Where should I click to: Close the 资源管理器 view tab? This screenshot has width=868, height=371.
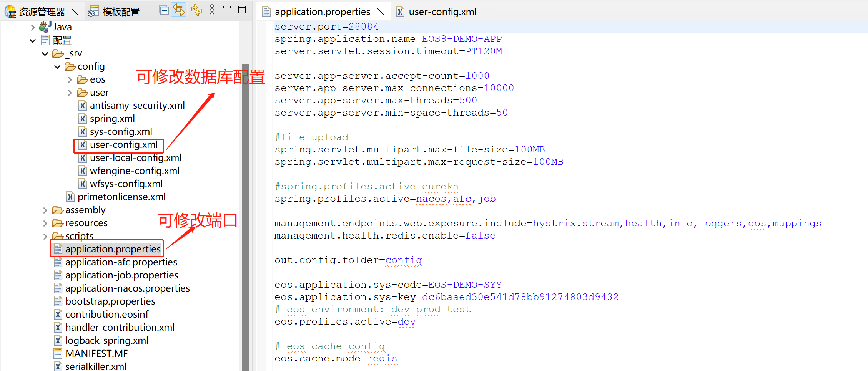(75, 12)
